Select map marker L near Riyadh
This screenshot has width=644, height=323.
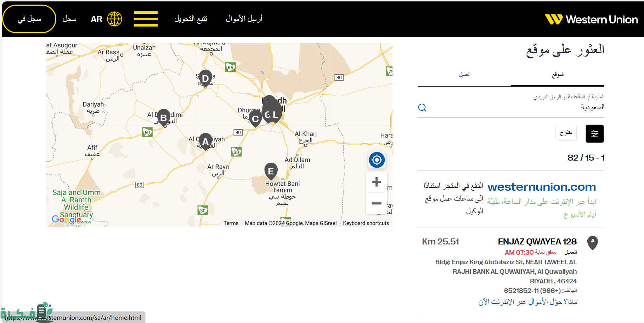[275, 114]
